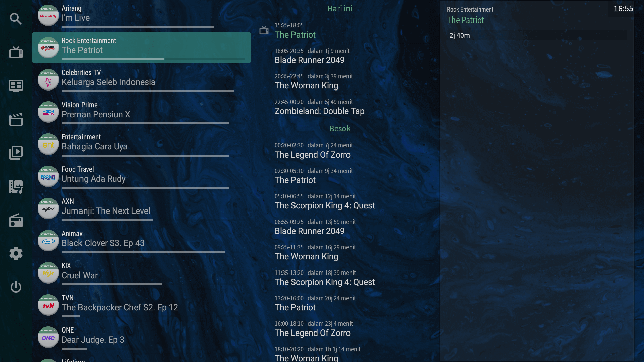Select Food Travel Untung Ada Rudy row
The width and height of the screenshot is (644, 362).
tap(141, 176)
